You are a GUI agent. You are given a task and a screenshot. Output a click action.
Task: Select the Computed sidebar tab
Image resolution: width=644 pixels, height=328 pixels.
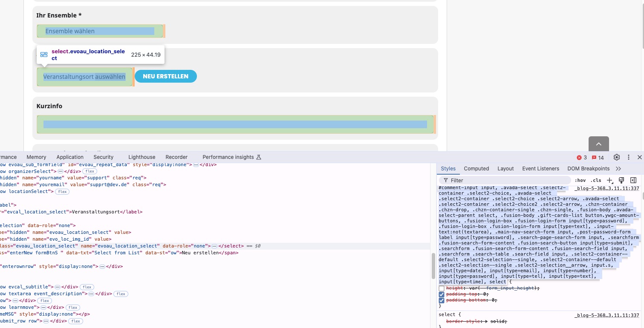point(477,169)
